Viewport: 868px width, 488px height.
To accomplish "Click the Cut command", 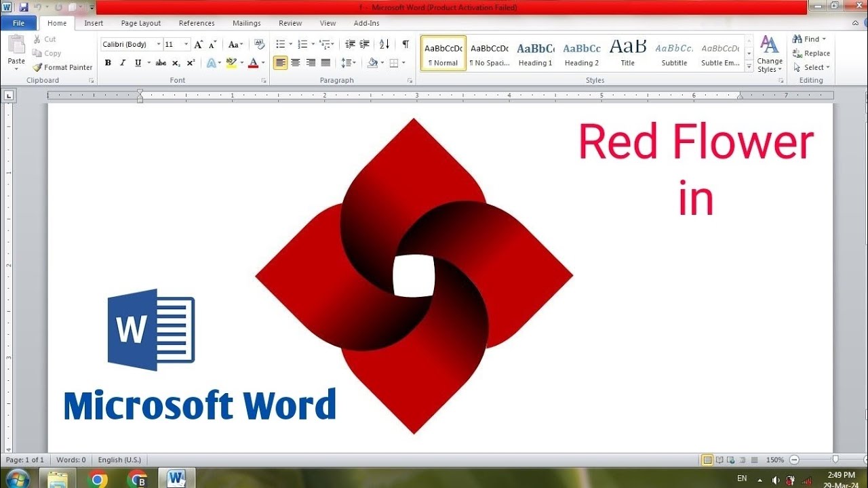I will 45,39.
